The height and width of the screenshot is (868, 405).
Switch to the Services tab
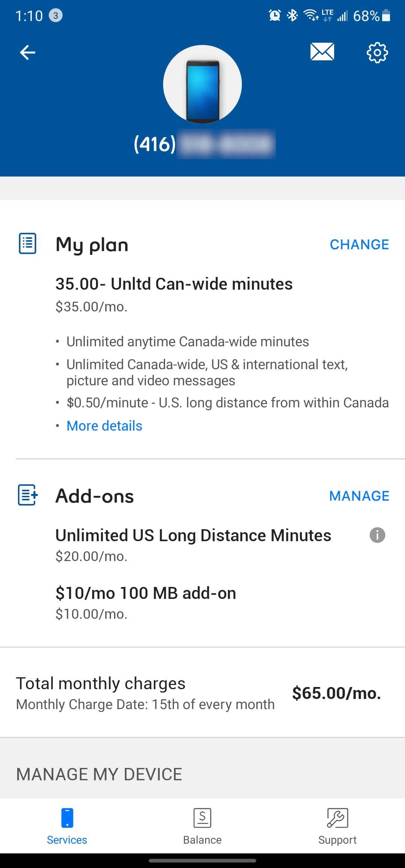click(67, 826)
